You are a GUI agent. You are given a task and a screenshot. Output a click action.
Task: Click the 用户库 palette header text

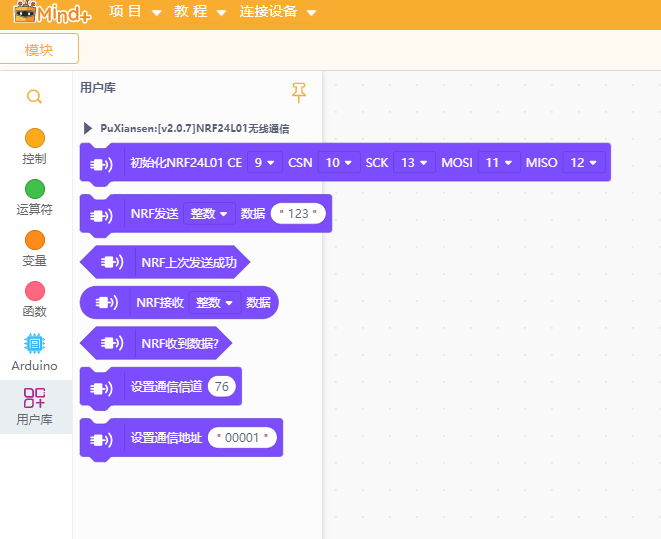click(98, 88)
